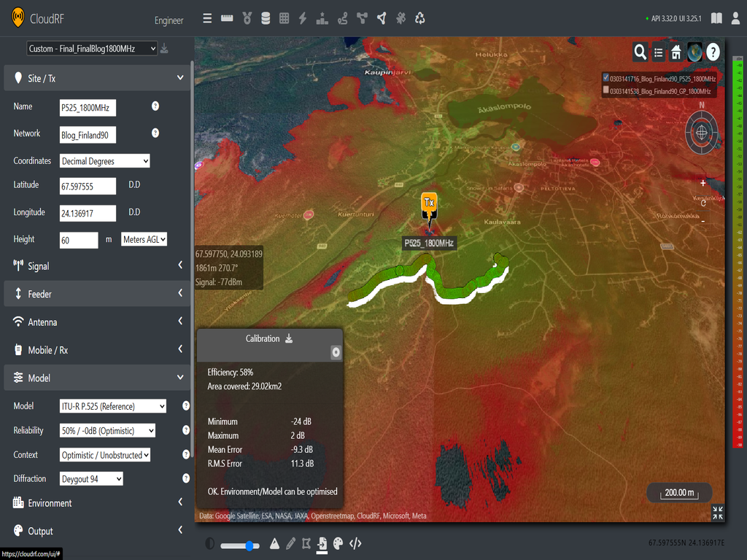Uncheck the Blog_Finland90_P525_1800MHz layer
The width and height of the screenshot is (747, 560).
(x=605, y=78)
